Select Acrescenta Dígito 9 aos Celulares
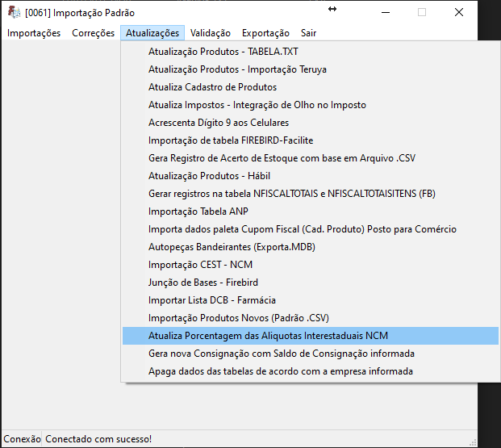501x448 pixels. tap(311, 123)
